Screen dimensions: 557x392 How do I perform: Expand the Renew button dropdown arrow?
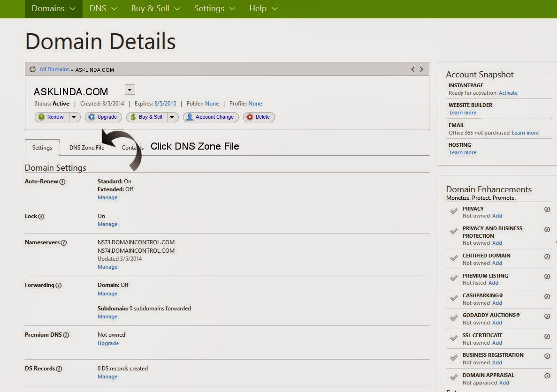click(x=74, y=117)
